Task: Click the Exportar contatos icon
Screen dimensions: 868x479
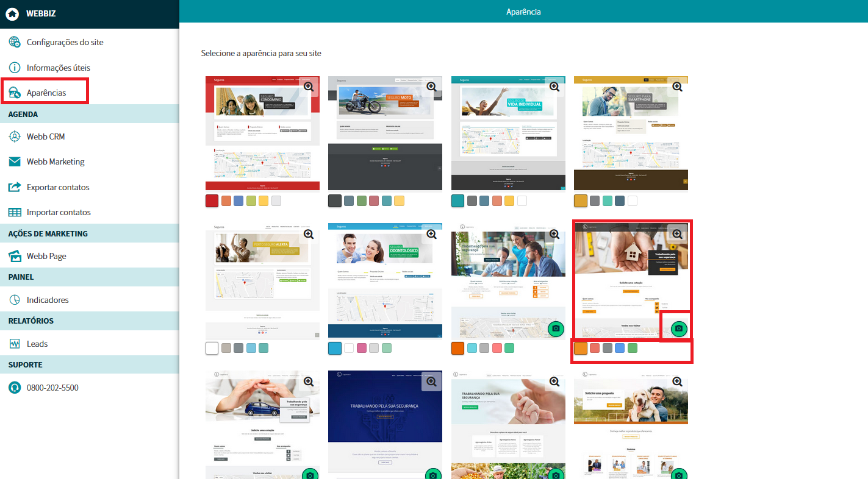Action: coord(15,187)
